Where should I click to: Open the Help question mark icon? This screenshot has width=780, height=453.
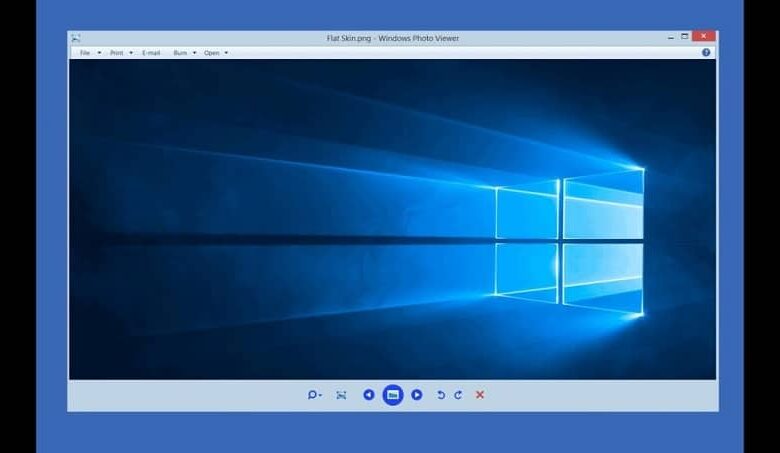click(706, 52)
